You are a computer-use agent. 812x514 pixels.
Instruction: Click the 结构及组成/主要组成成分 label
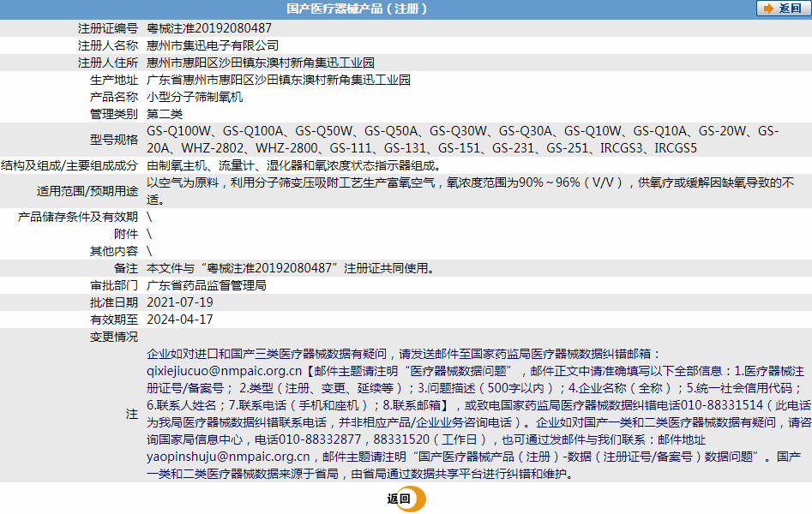click(x=69, y=165)
